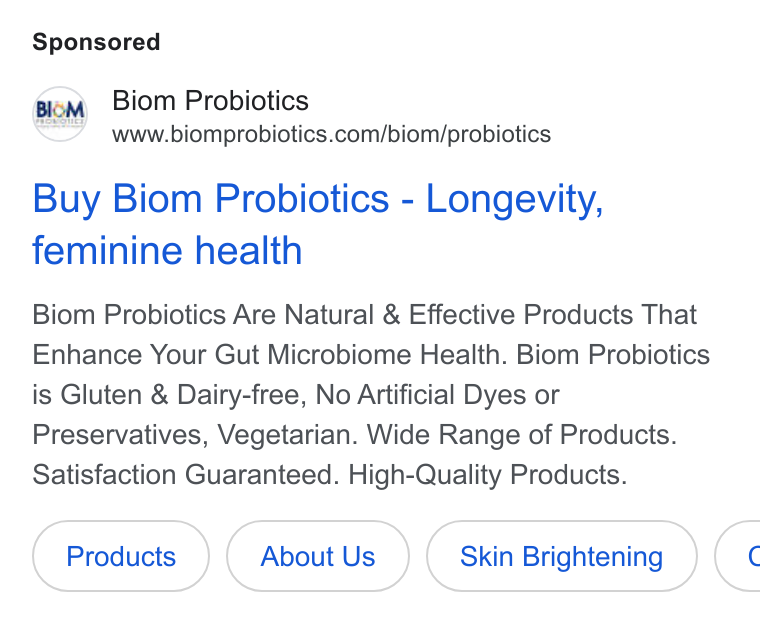Click 'Satisfaction Guaranteed' in the description

(x=183, y=474)
